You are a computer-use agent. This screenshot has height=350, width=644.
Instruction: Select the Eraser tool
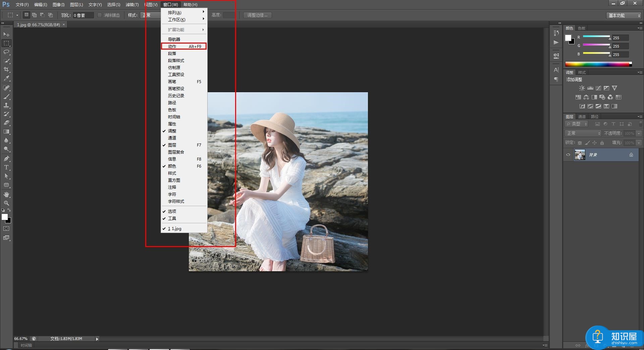(x=6, y=123)
